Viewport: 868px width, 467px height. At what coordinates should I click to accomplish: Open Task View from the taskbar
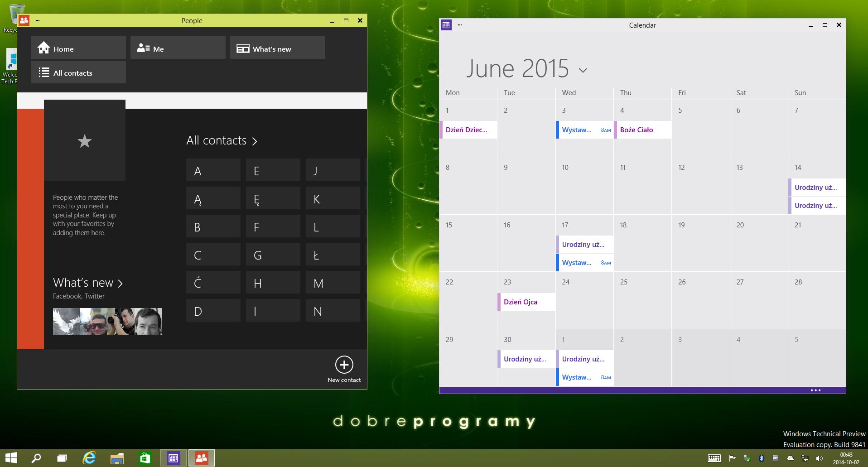(x=62, y=458)
